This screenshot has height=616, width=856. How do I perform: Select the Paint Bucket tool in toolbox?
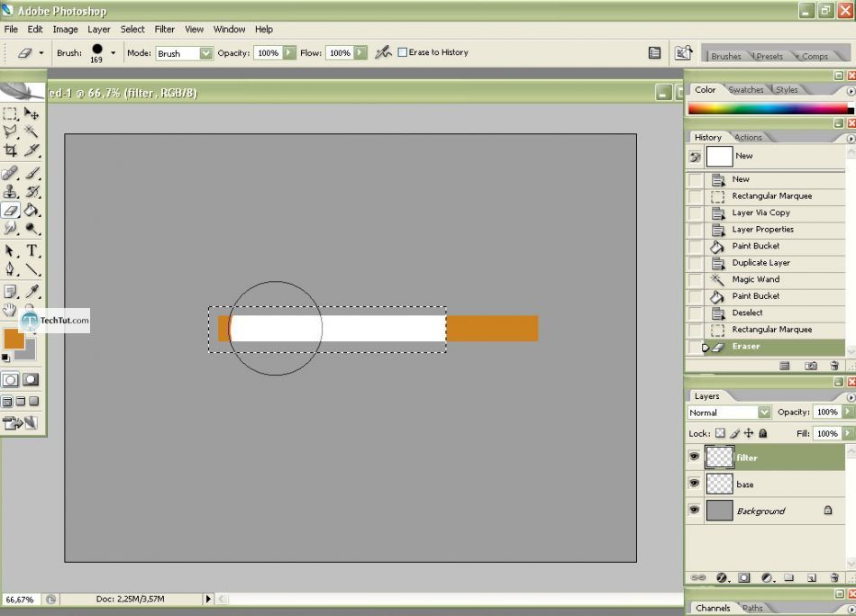click(32, 211)
